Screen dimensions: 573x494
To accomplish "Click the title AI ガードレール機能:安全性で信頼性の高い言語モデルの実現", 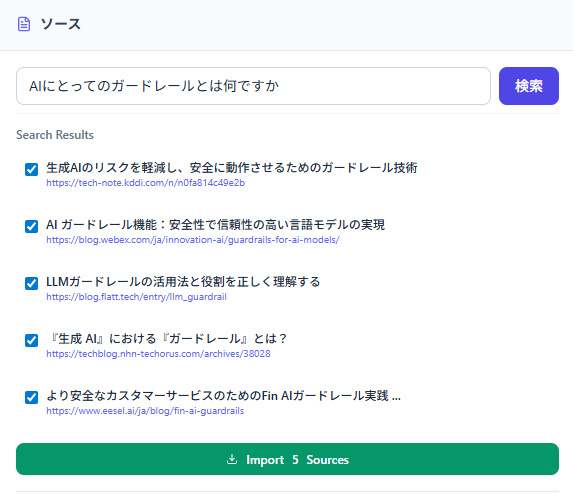I will click(x=215, y=225).
